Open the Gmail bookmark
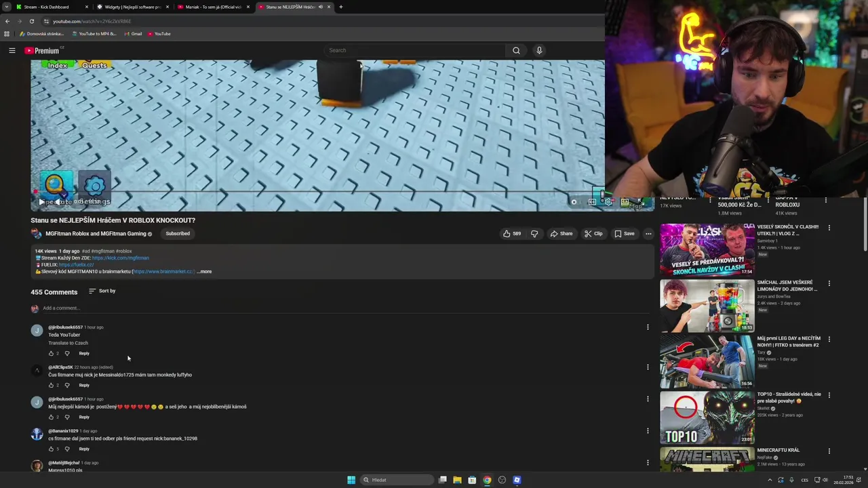Image resolution: width=868 pixels, height=488 pixels. click(133, 34)
